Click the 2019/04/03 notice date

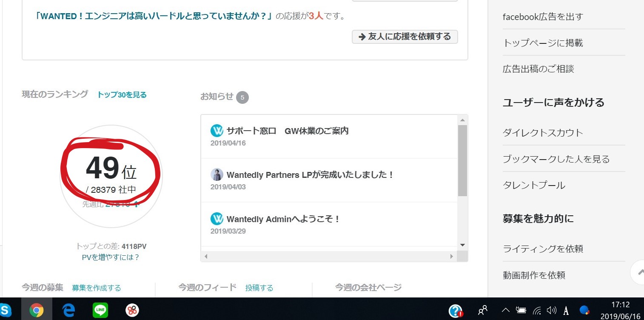pyautogui.click(x=228, y=187)
